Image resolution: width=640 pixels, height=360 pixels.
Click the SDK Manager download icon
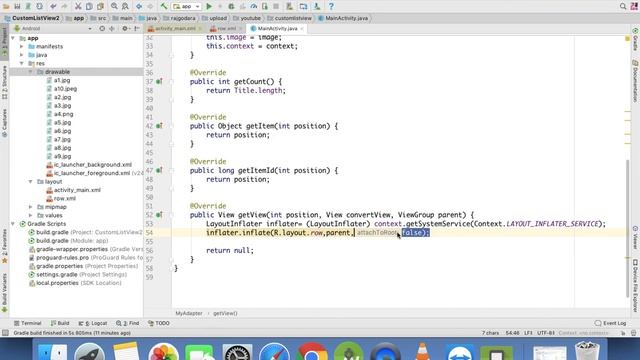coord(317,7)
